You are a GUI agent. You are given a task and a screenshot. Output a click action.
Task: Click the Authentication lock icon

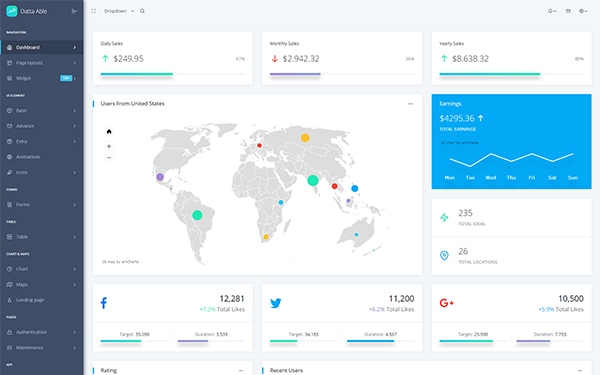(x=10, y=332)
